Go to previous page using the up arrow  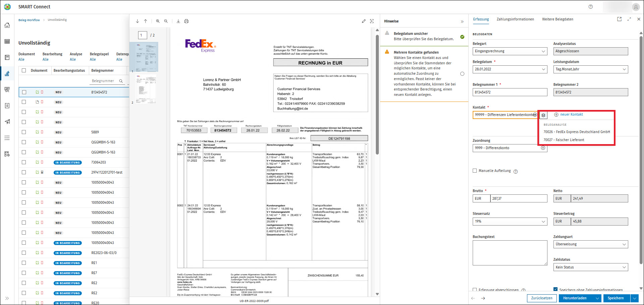coord(145,21)
